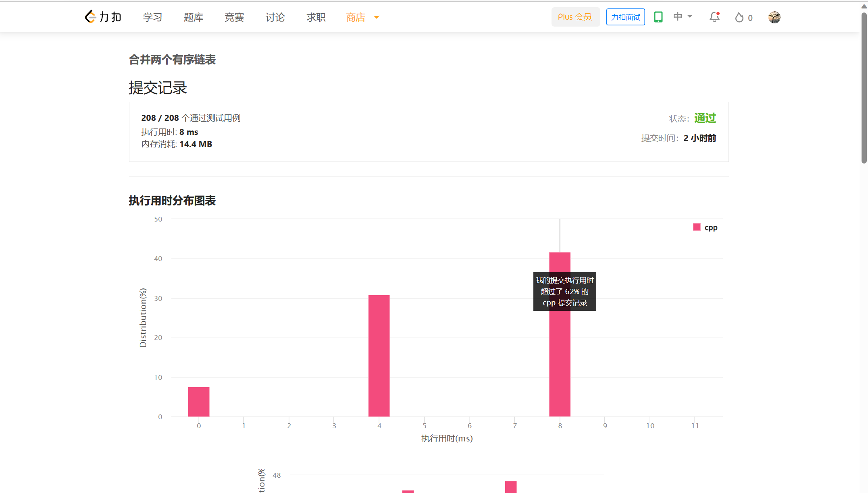Open the 合并两个有序链表 problem link
The height and width of the screenshot is (493, 868).
pos(172,60)
